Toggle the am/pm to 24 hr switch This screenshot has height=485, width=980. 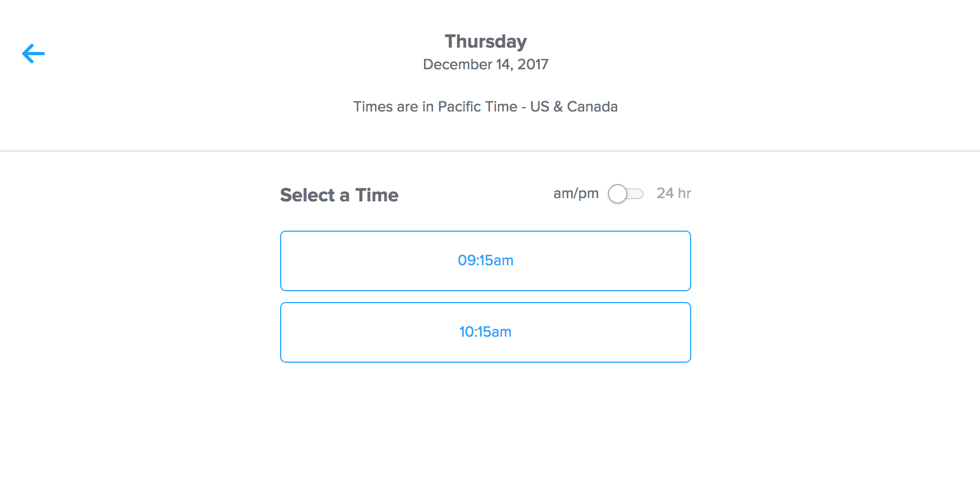point(626,194)
